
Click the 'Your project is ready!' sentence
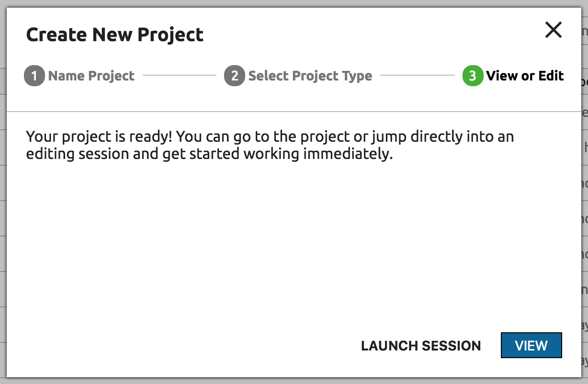98,137
